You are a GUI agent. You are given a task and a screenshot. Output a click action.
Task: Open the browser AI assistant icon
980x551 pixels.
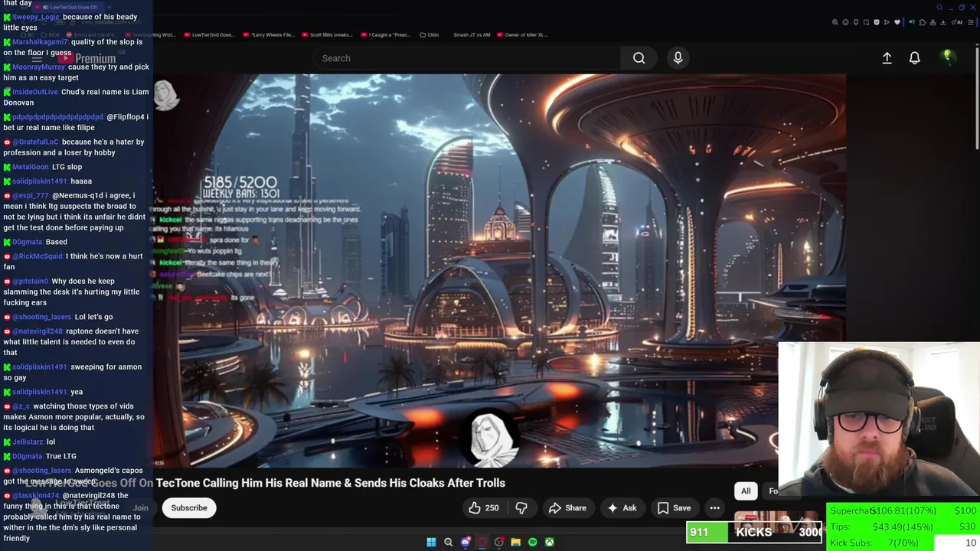pyautogui.click(x=957, y=22)
